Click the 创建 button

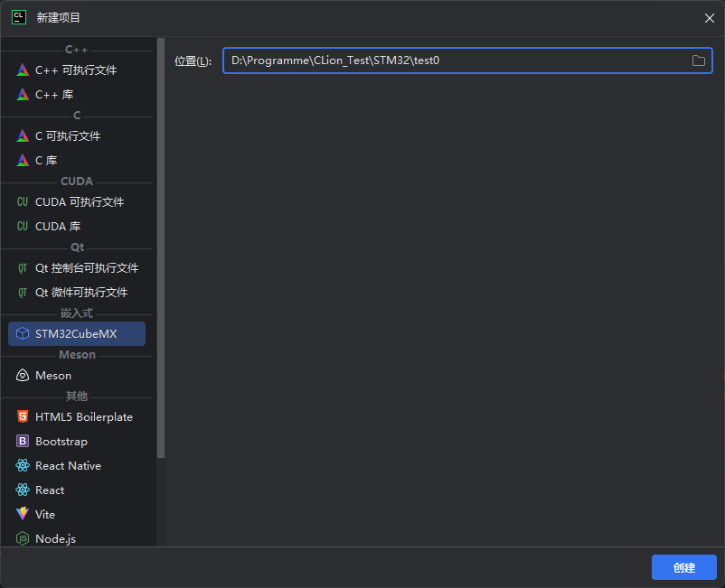click(683, 567)
